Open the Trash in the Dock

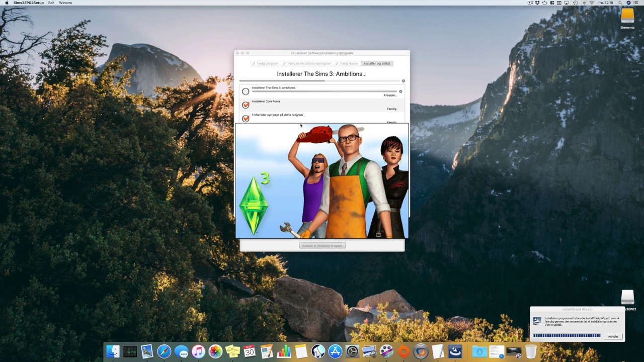coord(531,351)
